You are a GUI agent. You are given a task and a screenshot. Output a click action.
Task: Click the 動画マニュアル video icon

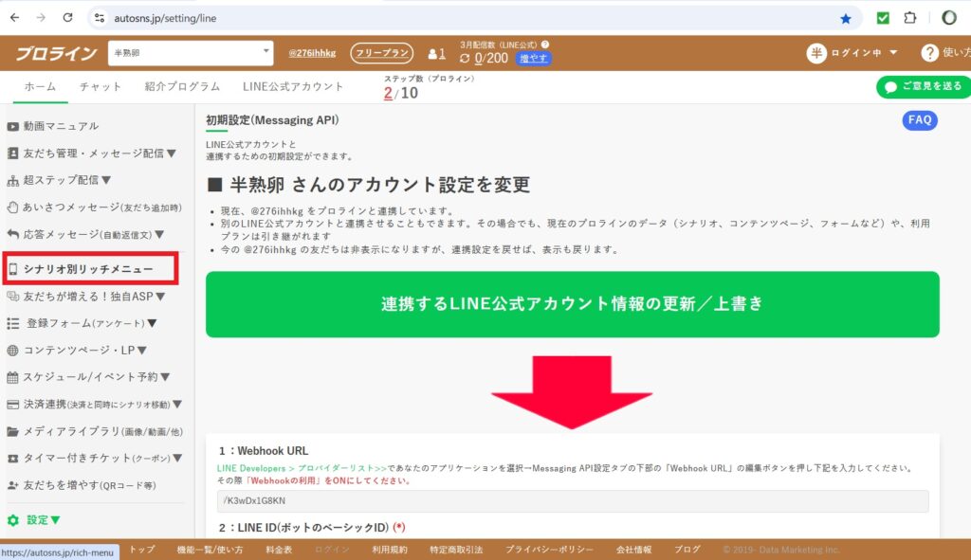click(x=12, y=126)
